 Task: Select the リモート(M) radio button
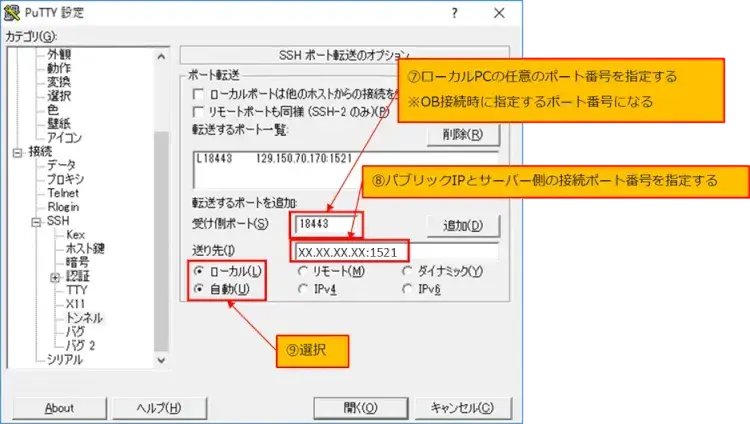point(304,271)
